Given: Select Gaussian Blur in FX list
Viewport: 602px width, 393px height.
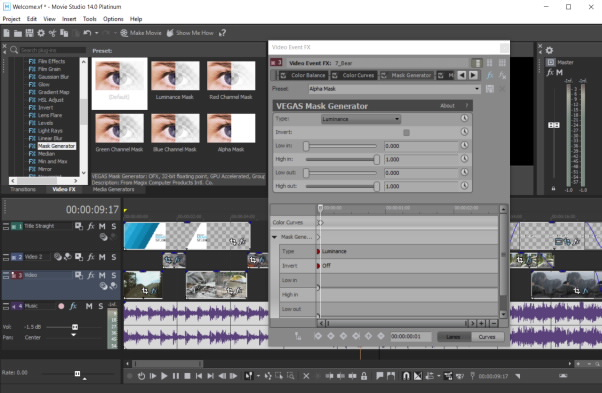Looking at the screenshot, I should (x=53, y=77).
